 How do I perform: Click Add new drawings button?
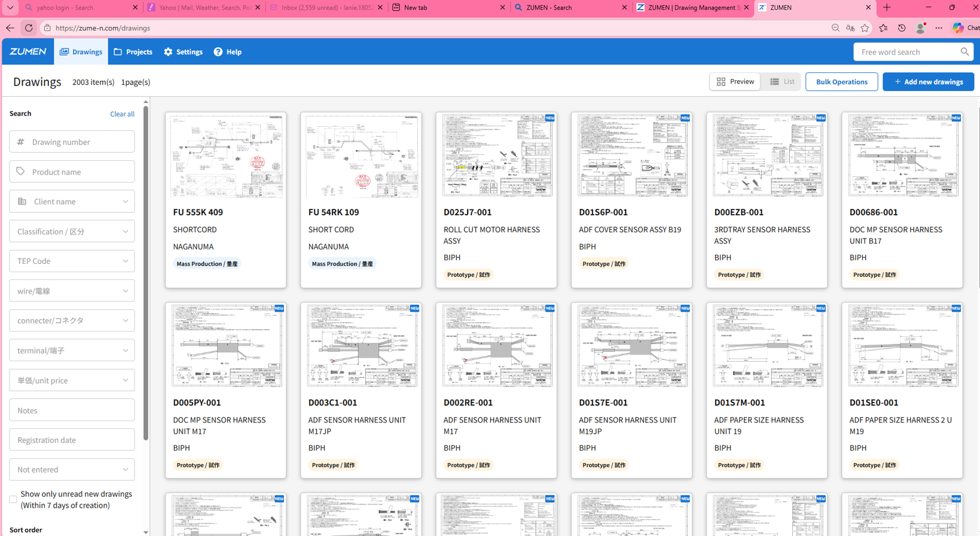pyautogui.click(x=928, y=82)
